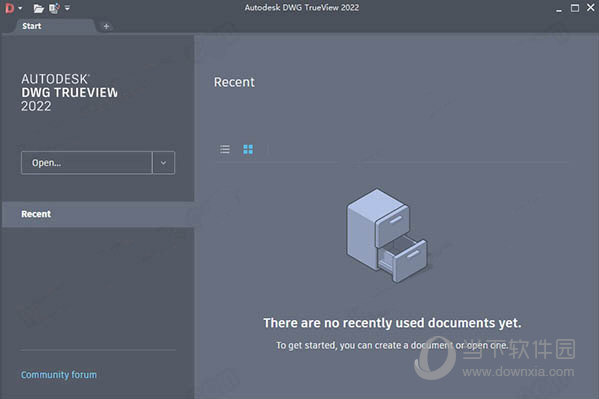The height and width of the screenshot is (399, 599).
Task: Close the DWG TrueView window
Action: 591,8
